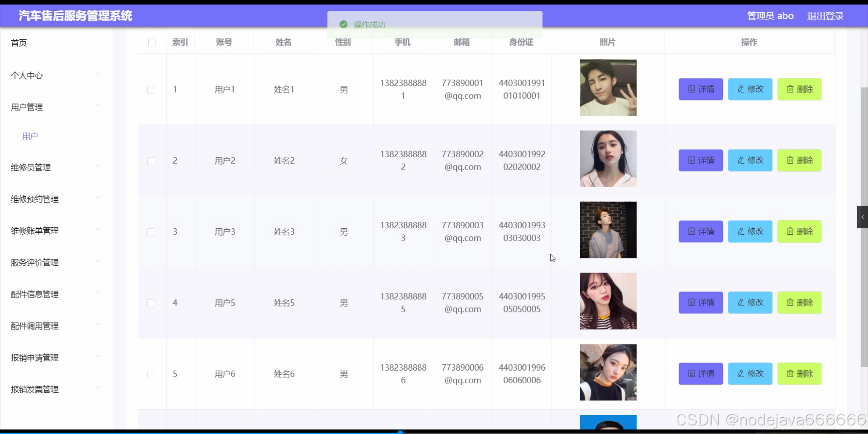This screenshot has height=434, width=868.
Task: Check the row checkbox for 用户2
Action: 151,161
